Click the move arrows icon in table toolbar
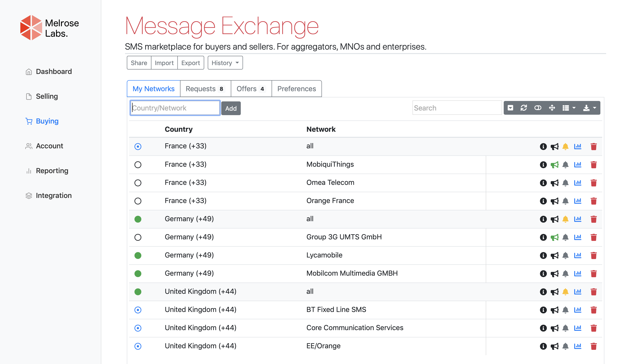Image resolution: width=619 pixels, height=364 pixels. coord(552,108)
